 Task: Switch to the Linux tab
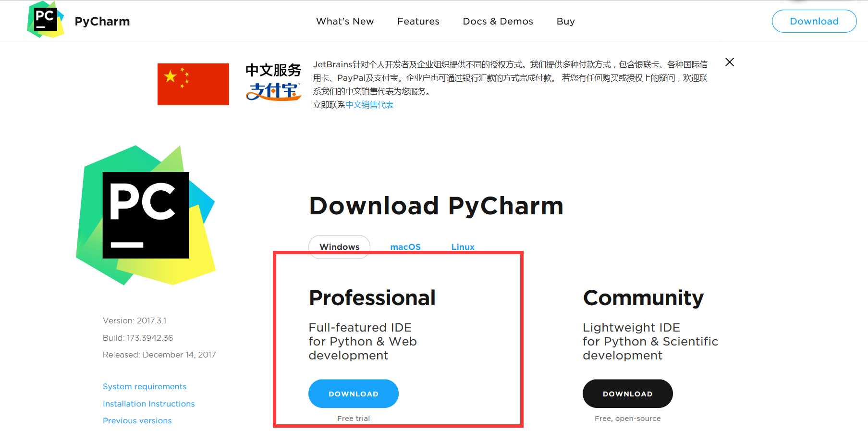463,247
